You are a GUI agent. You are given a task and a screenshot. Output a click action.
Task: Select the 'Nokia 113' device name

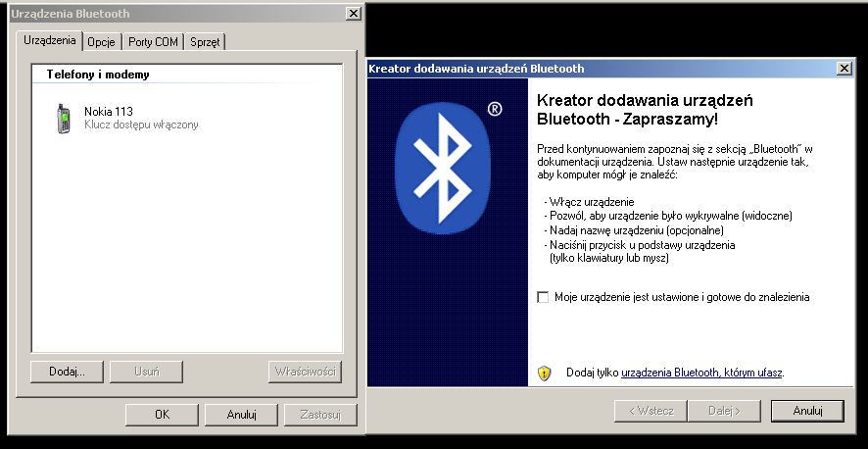pyautogui.click(x=109, y=112)
